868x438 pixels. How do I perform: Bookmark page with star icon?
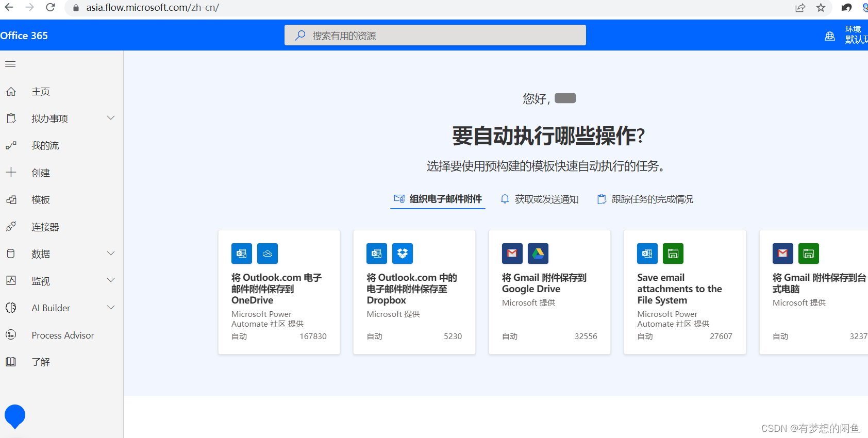(821, 8)
